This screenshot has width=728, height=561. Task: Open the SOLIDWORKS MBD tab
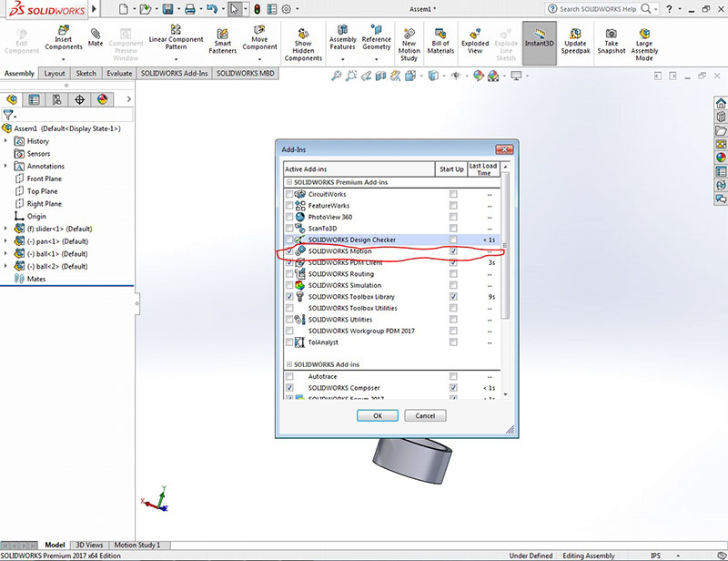click(245, 74)
